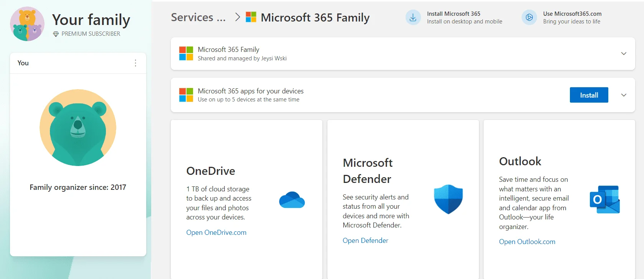The height and width of the screenshot is (279, 644).
Task: Click the Outlook app icon
Action: (605, 199)
